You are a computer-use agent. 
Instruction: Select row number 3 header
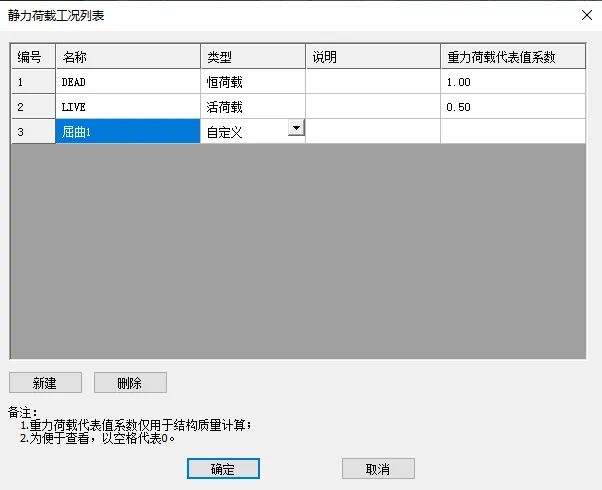pos(33,131)
